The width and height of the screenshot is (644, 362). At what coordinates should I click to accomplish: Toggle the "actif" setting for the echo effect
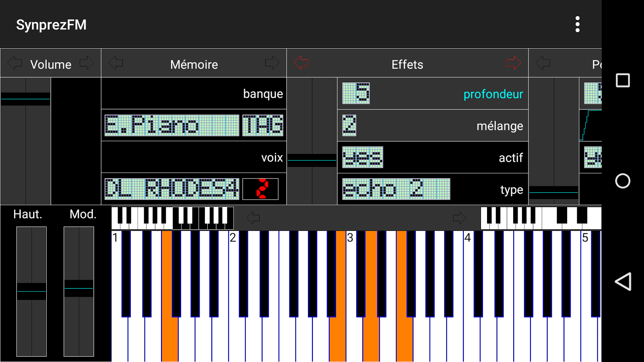(361, 158)
